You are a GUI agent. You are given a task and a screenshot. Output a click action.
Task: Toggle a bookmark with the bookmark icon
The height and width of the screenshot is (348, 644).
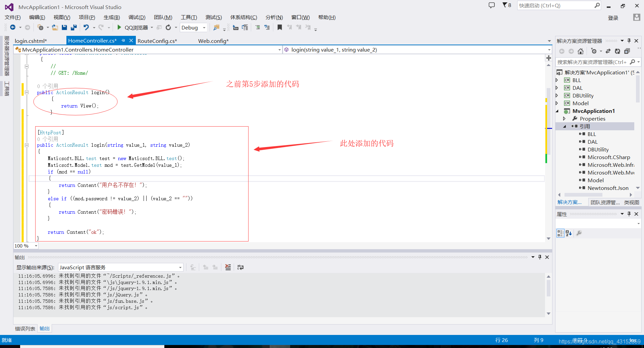[280, 27]
